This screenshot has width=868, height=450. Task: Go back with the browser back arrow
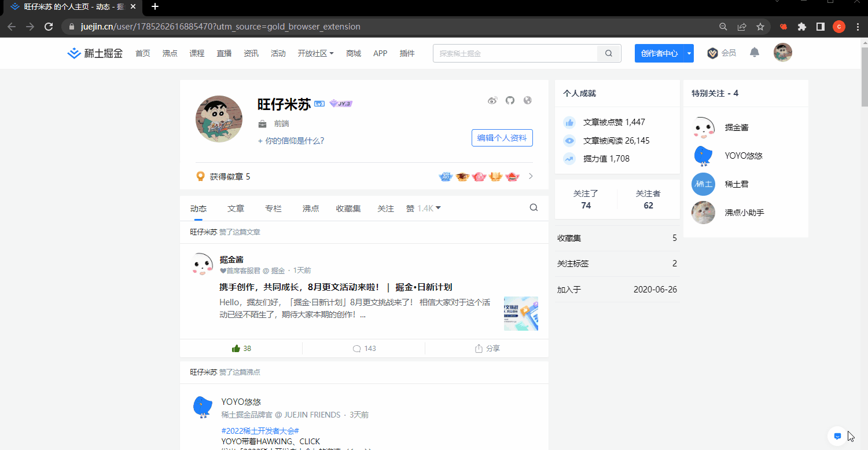[x=12, y=27]
